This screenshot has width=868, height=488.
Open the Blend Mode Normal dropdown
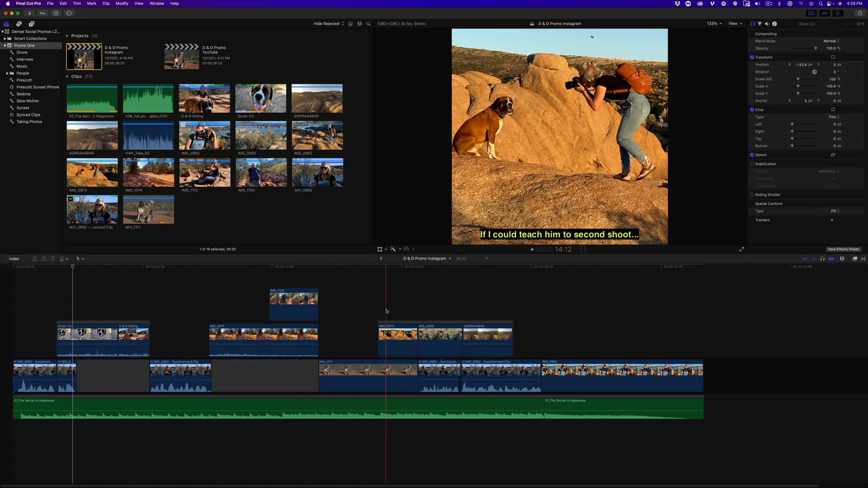tap(831, 41)
